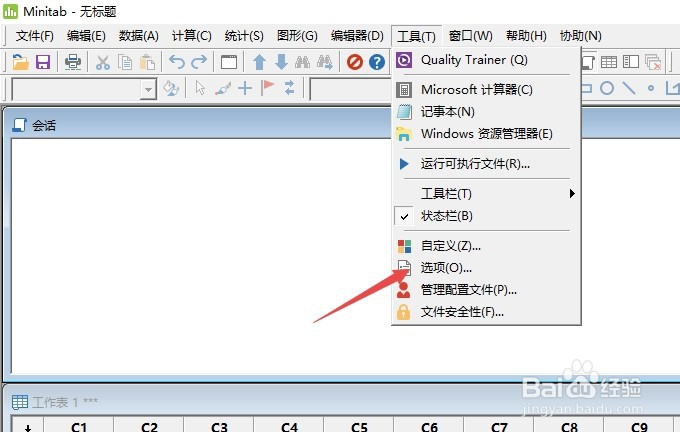This screenshot has height=432, width=680.
Task: Click the Undo arrow icon
Action: [177, 62]
